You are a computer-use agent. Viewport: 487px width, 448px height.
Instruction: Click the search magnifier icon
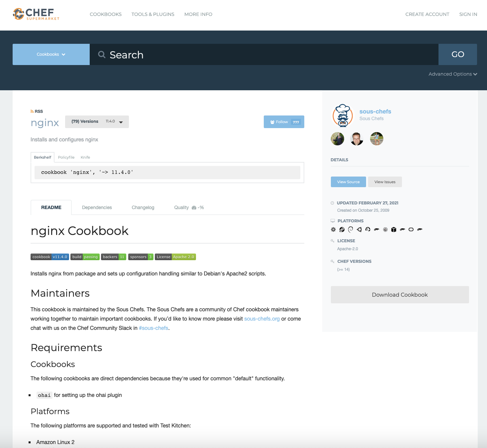pyautogui.click(x=102, y=54)
